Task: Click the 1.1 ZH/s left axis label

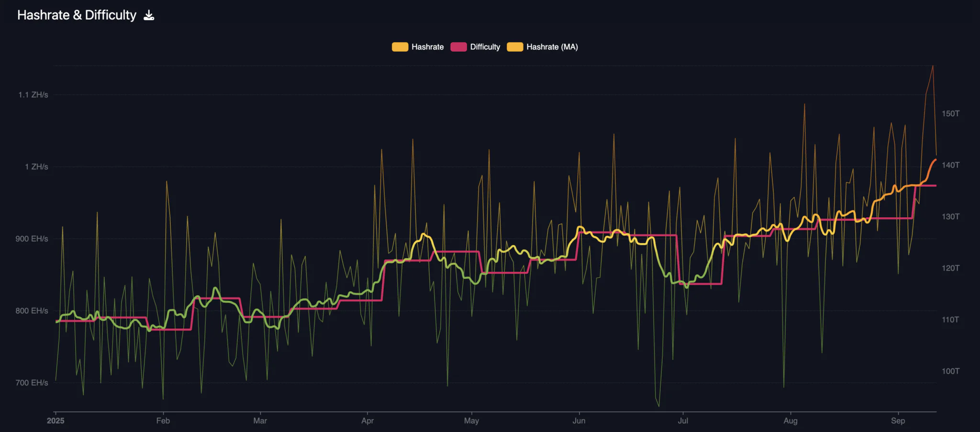Action: (33, 95)
